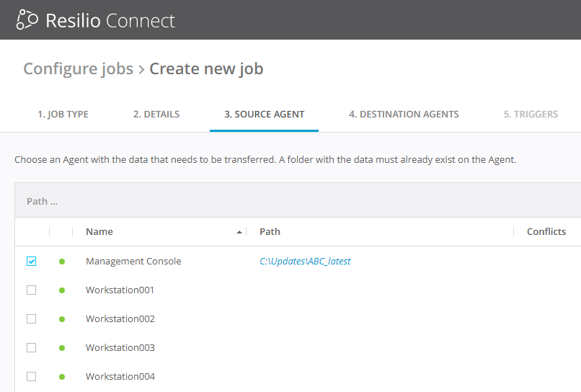Viewport: 581px width, 392px height.
Task: Enable the Workstation003 checkbox
Action: pos(31,348)
